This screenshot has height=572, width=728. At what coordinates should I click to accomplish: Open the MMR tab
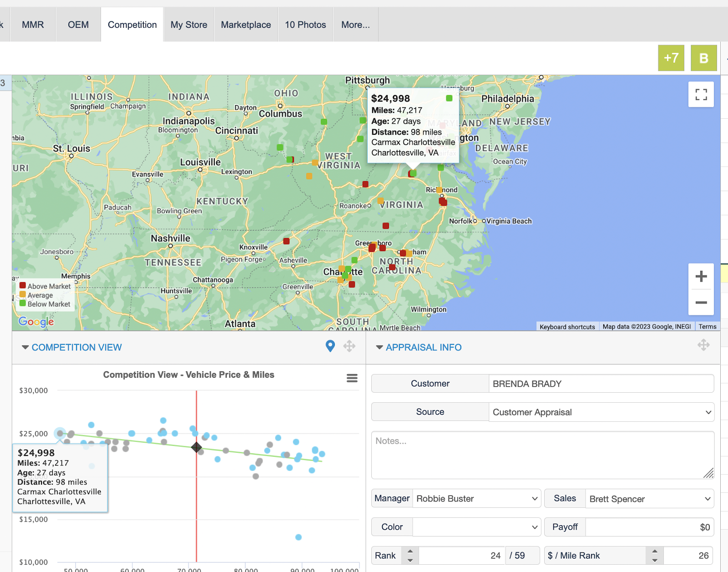tap(33, 25)
